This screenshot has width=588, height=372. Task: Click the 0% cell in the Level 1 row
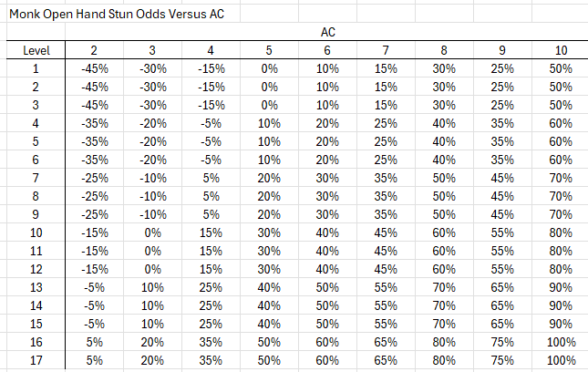tap(269, 68)
